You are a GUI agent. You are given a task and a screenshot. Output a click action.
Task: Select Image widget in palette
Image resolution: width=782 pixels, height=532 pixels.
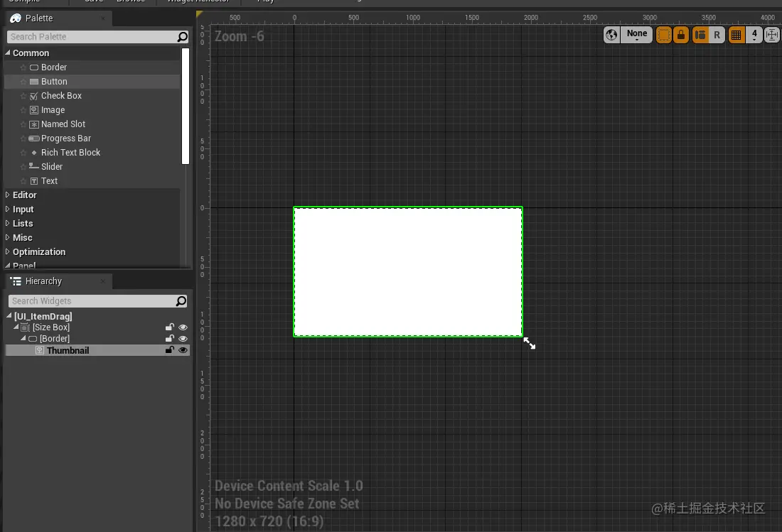92,109
